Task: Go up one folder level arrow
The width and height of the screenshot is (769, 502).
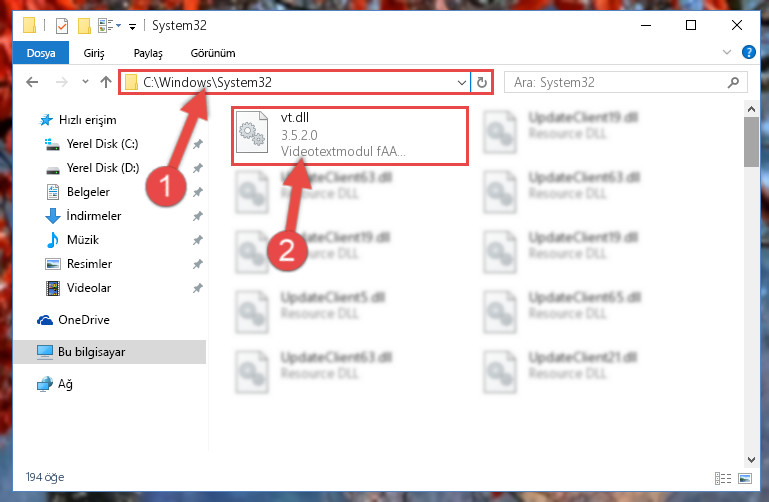Action: 105,82
